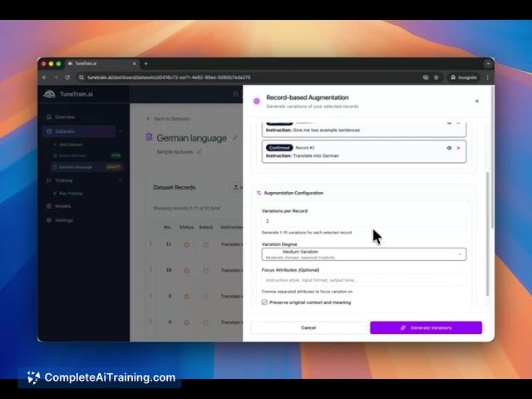Select checkbox for record 11

205,244
